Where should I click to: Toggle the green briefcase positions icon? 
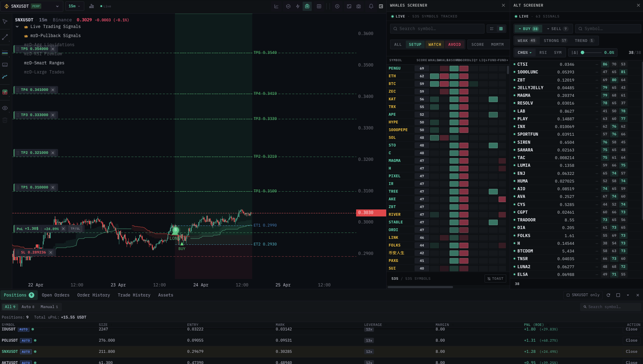(307, 6)
